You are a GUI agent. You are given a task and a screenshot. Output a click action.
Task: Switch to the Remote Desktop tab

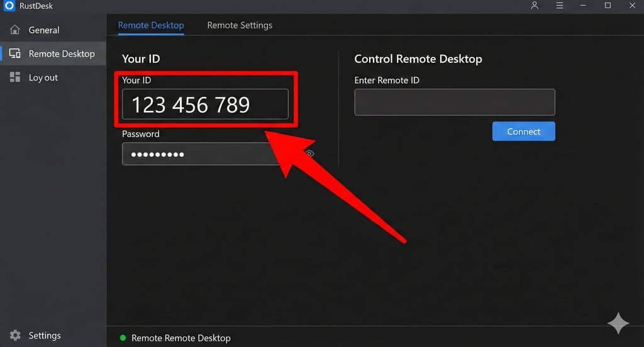coord(151,25)
